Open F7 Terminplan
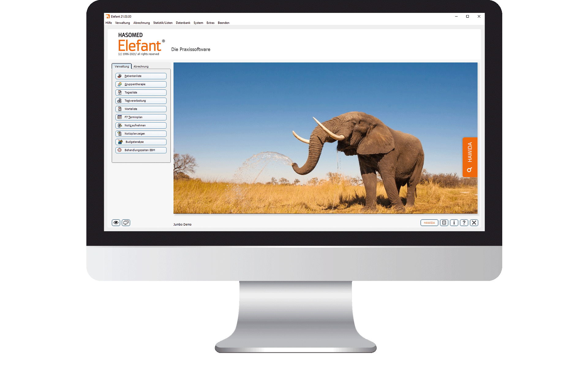Screen dimensions: 588x368 (141, 117)
